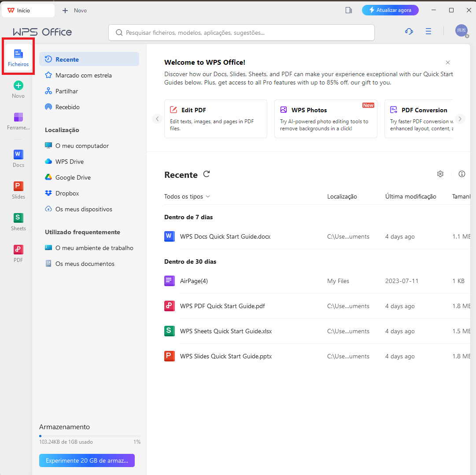Open the WPS Photos guide card
Screen dimensions: 476x475
pyautogui.click(x=326, y=119)
